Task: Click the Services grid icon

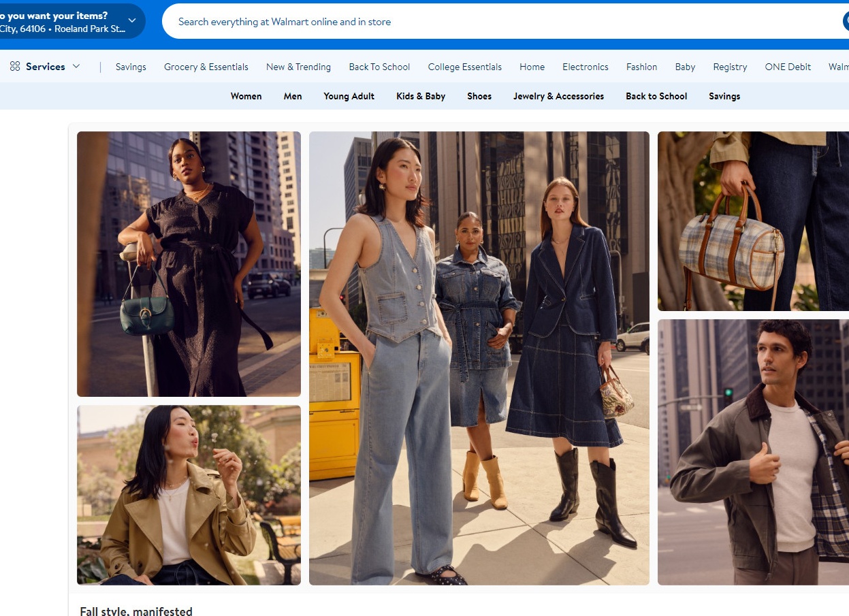Action: click(15, 67)
